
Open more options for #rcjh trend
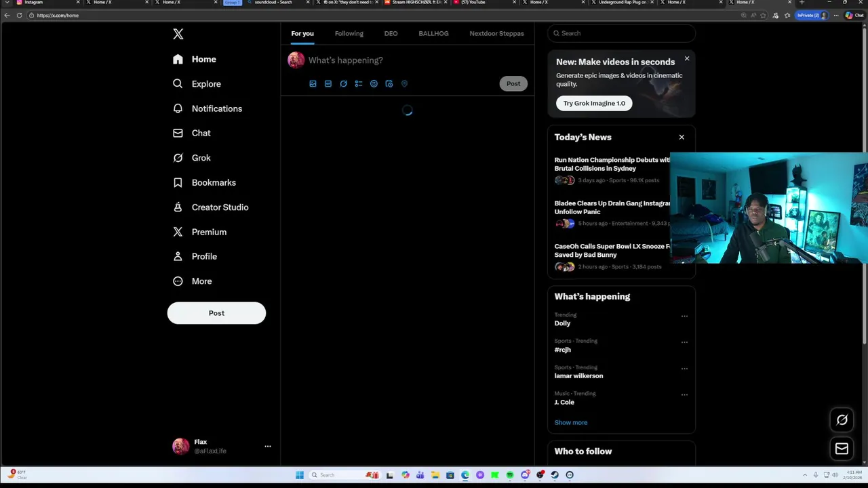tap(684, 342)
